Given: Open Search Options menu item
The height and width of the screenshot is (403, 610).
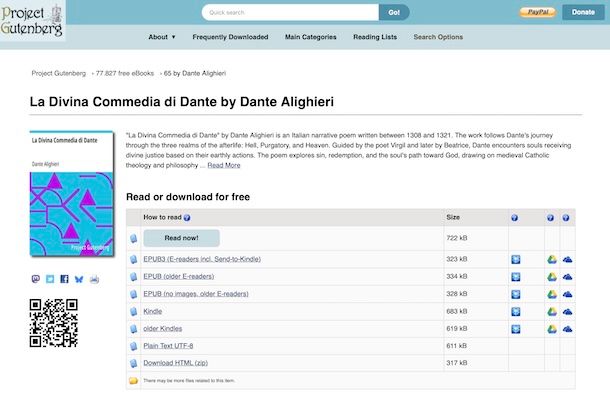Looking at the screenshot, I should 438,37.
